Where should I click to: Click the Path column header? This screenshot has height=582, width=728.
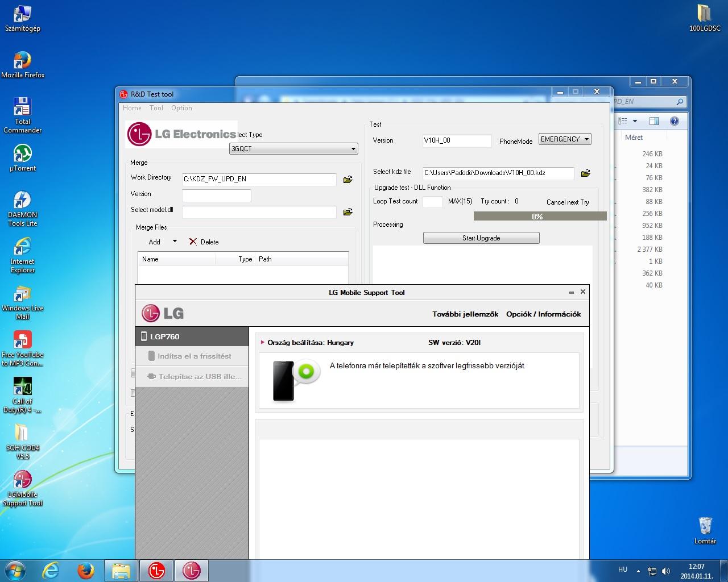point(302,259)
